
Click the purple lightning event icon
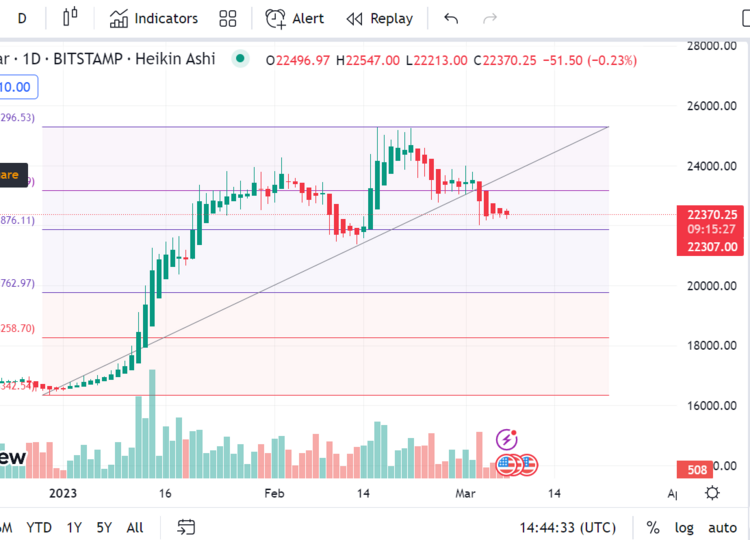508,439
